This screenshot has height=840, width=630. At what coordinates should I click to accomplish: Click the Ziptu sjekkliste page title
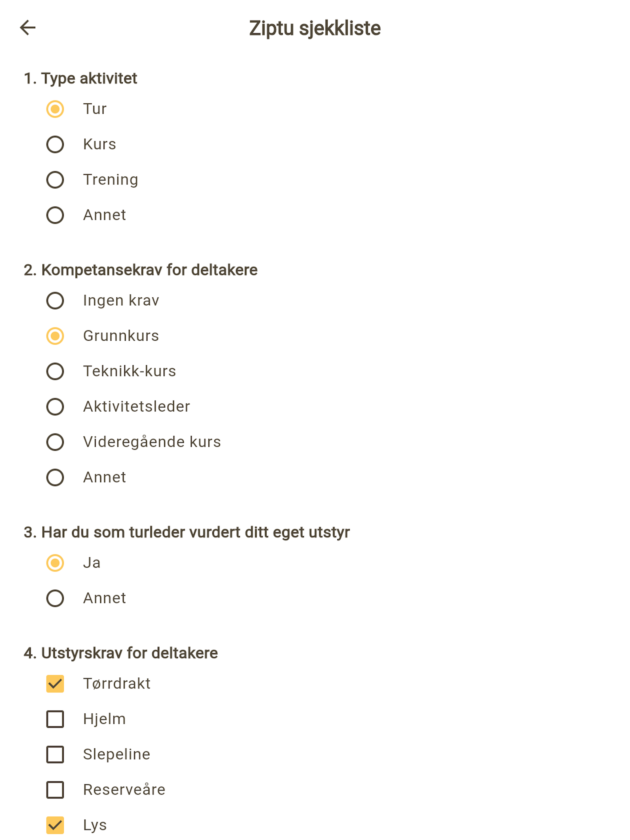coord(315,28)
